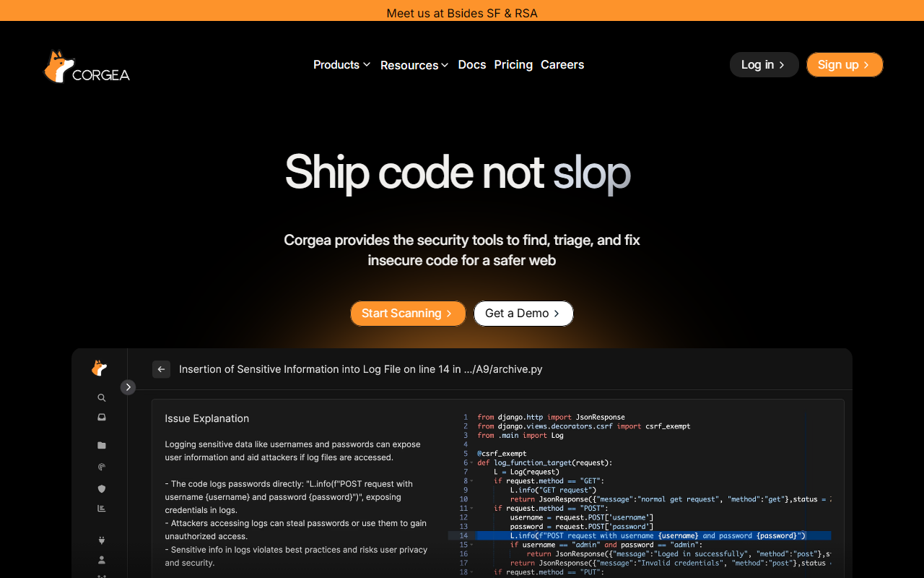924x578 pixels.
Task: Click the Get a Demo button
Action: tap(523, 314)
